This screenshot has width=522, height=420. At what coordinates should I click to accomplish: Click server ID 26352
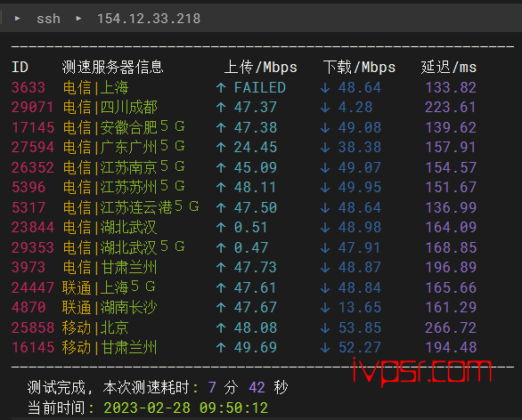pyautogui.click(x=33, y=167)
